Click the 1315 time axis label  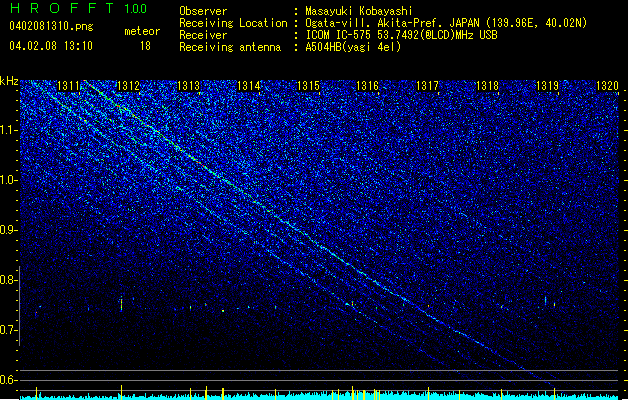click(x=308, y=86)
